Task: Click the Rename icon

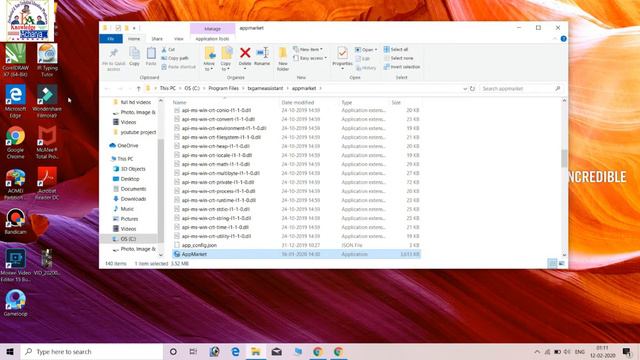Action: [x=262, y=53]
